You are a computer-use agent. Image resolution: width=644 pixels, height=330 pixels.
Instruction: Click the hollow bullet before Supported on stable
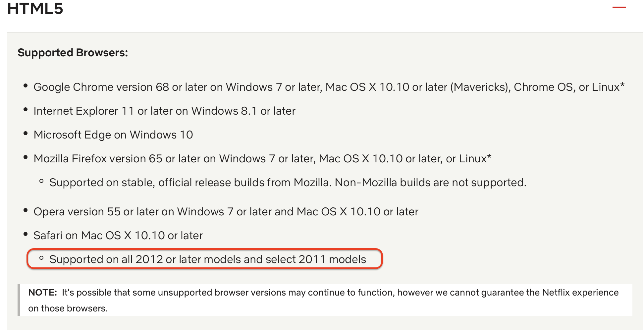tap(41, 181)
